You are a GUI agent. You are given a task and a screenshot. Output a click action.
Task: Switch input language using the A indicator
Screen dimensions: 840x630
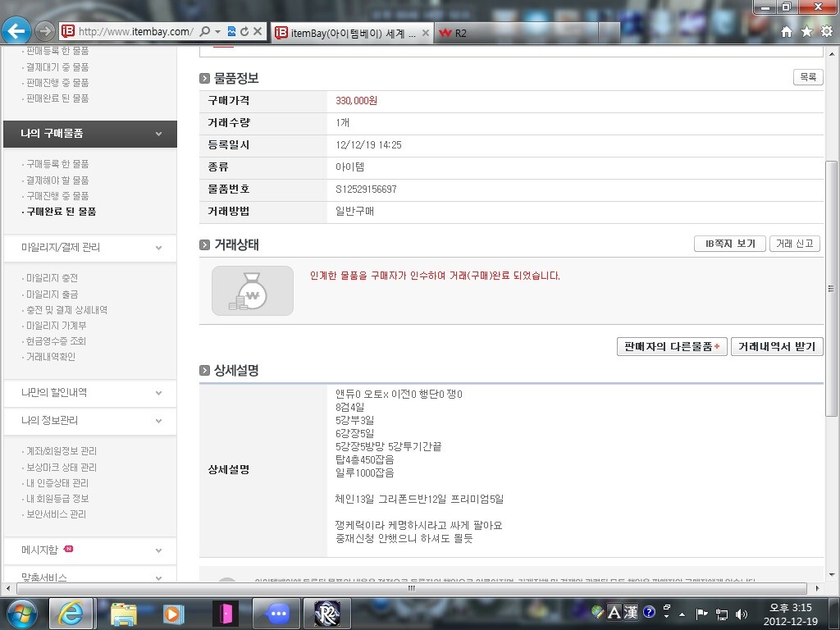click(x=614, y=612)
